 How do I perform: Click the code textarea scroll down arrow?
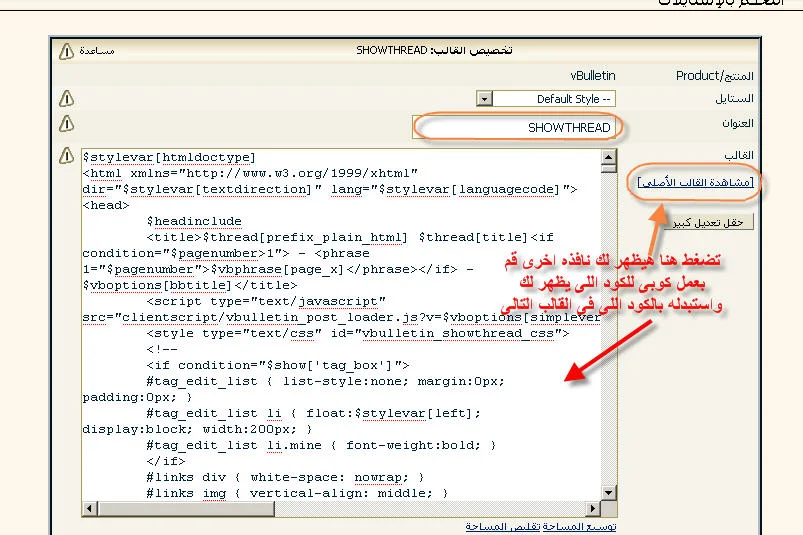click(x=608, y=493)
